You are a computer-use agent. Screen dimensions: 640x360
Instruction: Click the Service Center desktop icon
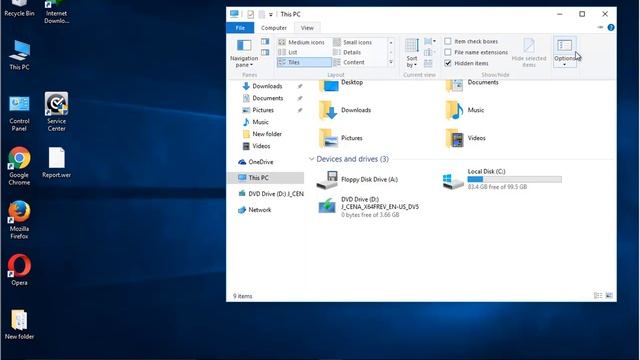pyautogui.click(x=56, y=112)
